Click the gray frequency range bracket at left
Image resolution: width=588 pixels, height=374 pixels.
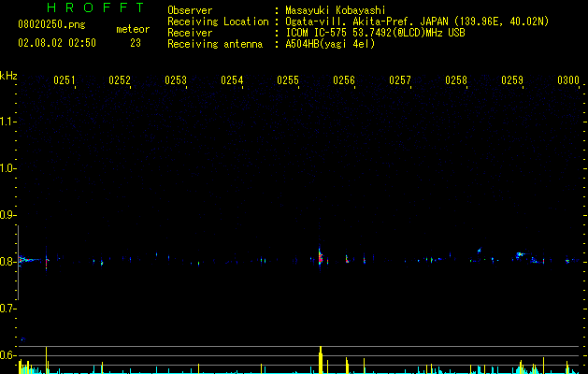tap(18, 263)
